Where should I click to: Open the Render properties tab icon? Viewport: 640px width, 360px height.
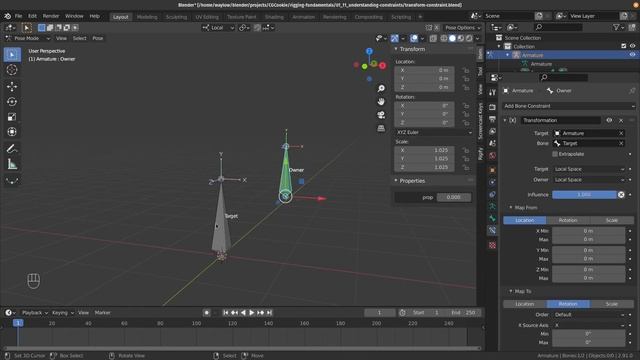click(493, 107)
